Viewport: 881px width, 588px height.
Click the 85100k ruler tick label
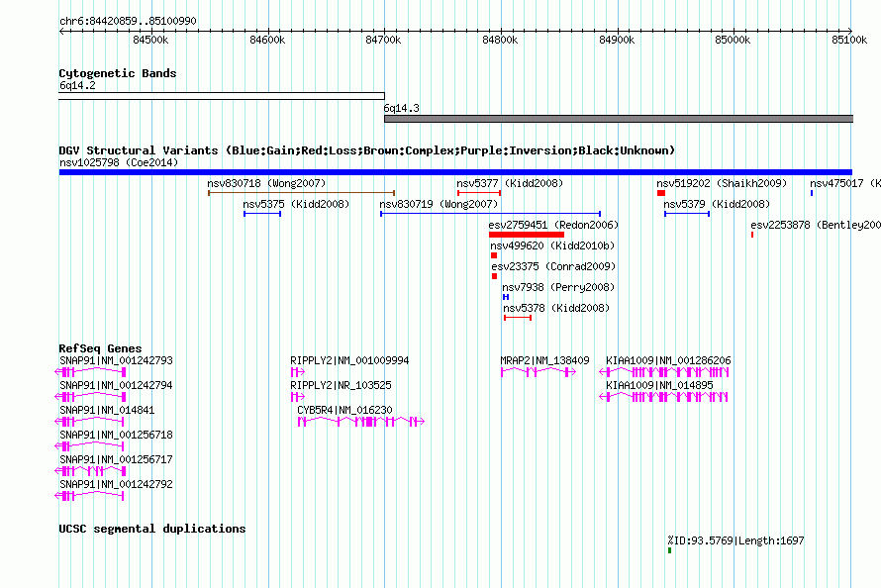point(849,40)
